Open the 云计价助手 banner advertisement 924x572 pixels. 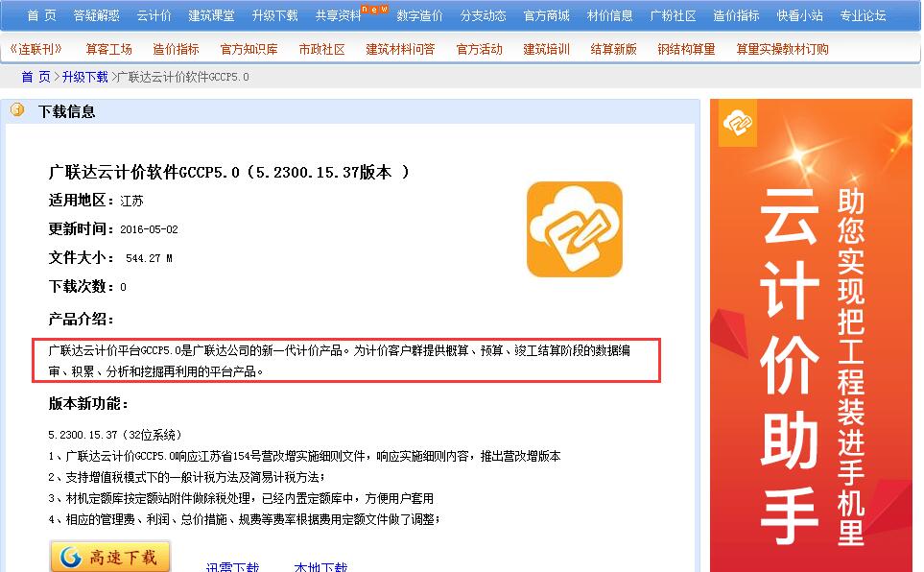[x=812, y=336]
